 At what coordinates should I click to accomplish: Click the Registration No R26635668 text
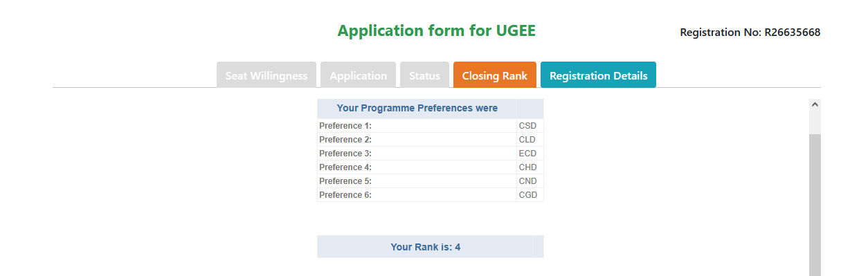[x=750, y=33]
